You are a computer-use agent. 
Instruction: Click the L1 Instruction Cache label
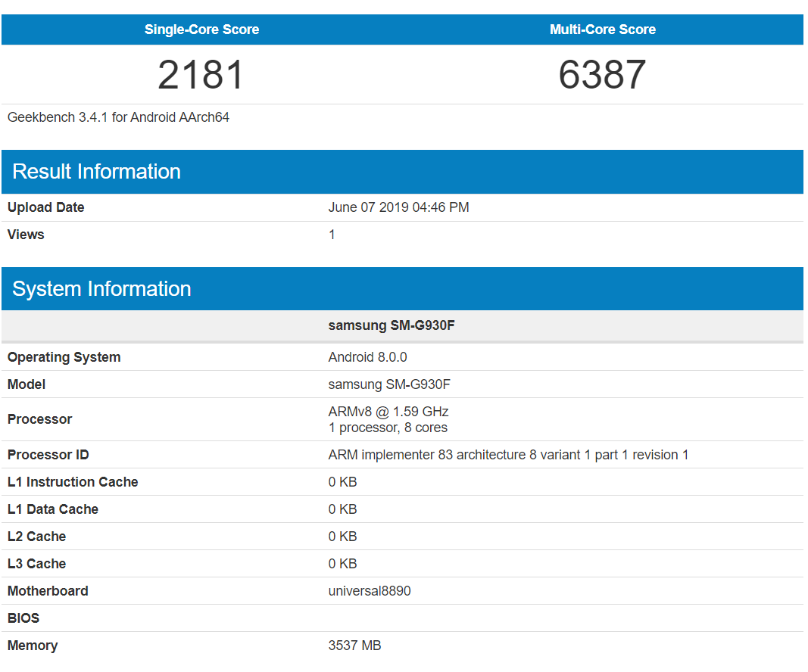pyautogui.click(x=73, y=482)
